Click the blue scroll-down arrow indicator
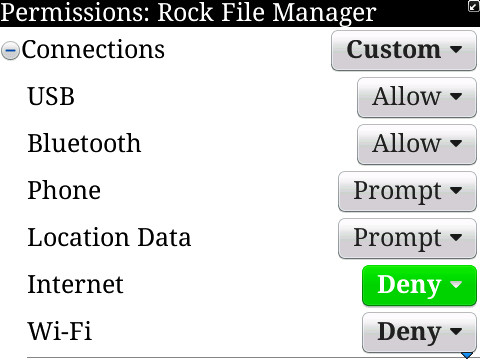Viewport: 480px width, 360px height. click(x=467, y=355)
